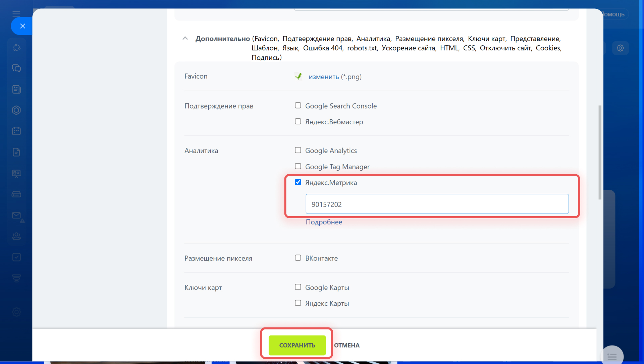Click the tasks checkmark sidebar icon
644x364 pixels.
coord(16,257)
